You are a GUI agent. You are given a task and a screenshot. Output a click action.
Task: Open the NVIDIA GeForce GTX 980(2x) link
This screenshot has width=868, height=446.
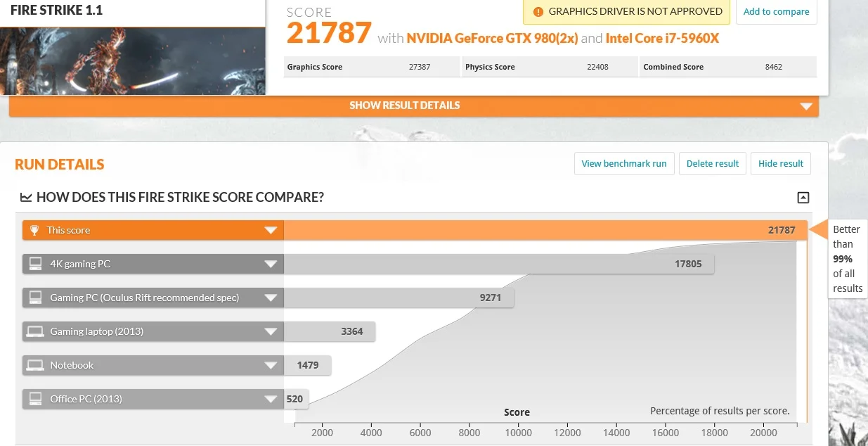pyautogui.click(x=492, y=38)
